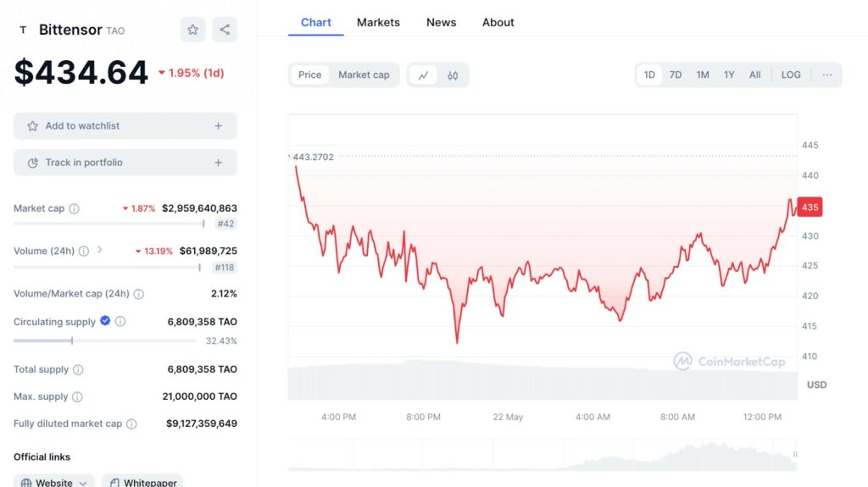This screenshot has width=868, height=487.
Task: Open the Website dropdown
Action: [56, 482]
